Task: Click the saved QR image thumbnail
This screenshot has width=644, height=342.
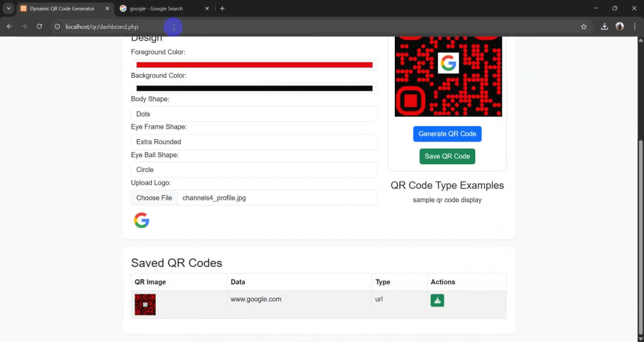Action: coord(145,305)
